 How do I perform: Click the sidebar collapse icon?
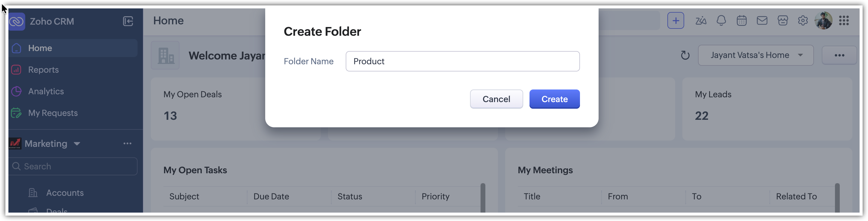pyautogui.click(x=128, y=21)
